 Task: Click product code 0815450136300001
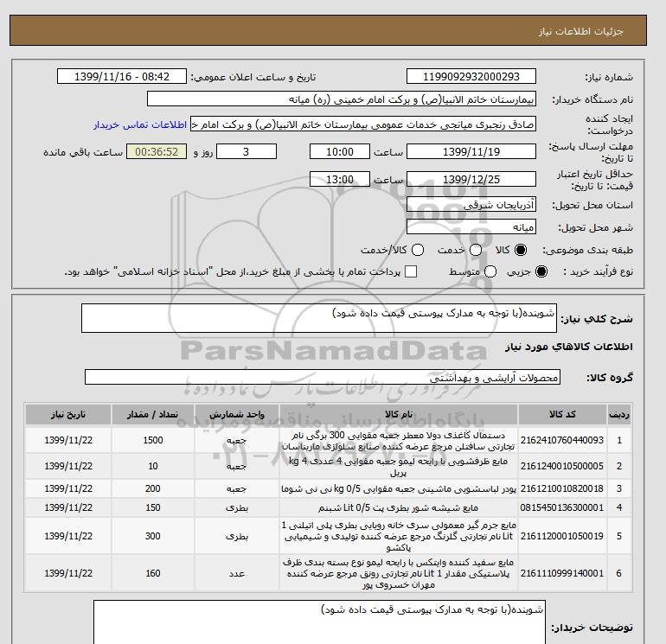562,507
